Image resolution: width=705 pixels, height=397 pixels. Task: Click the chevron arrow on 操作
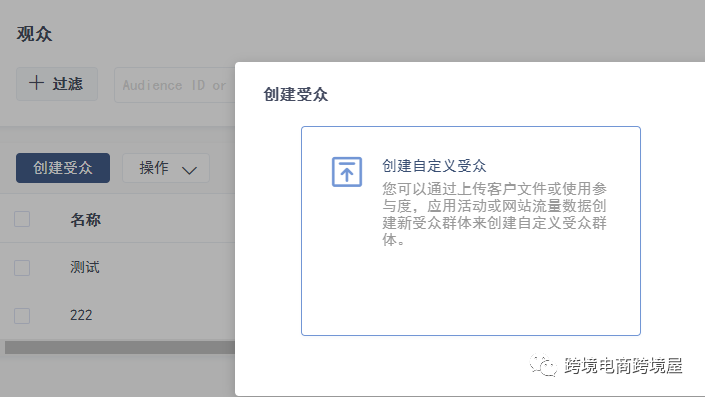click(189, 170)
